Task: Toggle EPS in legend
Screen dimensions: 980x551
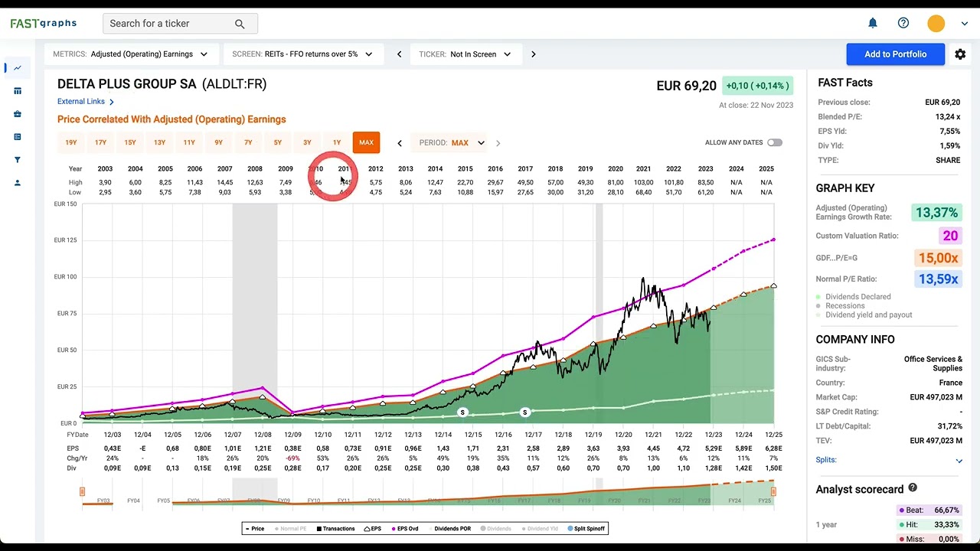Action: point(372,529)
